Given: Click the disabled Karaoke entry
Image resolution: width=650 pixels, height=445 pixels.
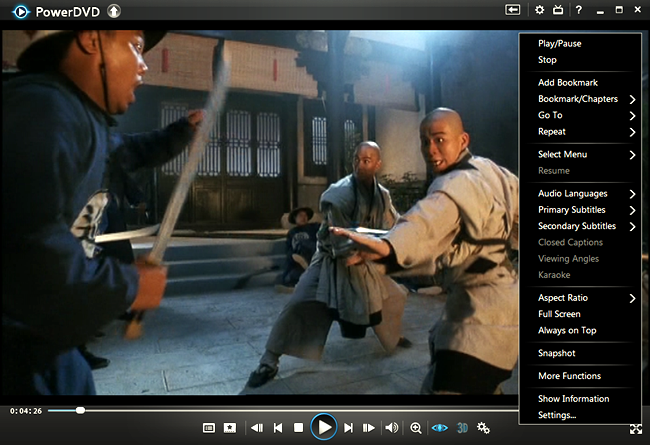Looking at the screenshot, I should (580, 275).
